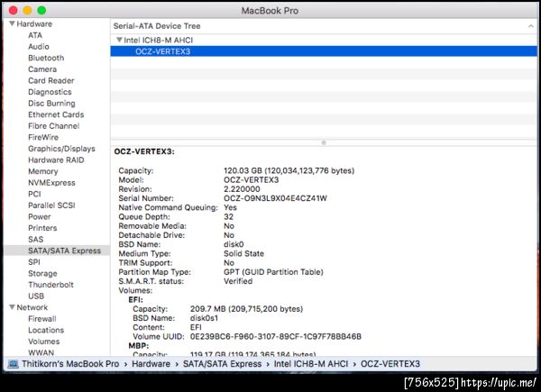Select Audio in the sidebar
The image size is (541, 392).
(39, 47)
